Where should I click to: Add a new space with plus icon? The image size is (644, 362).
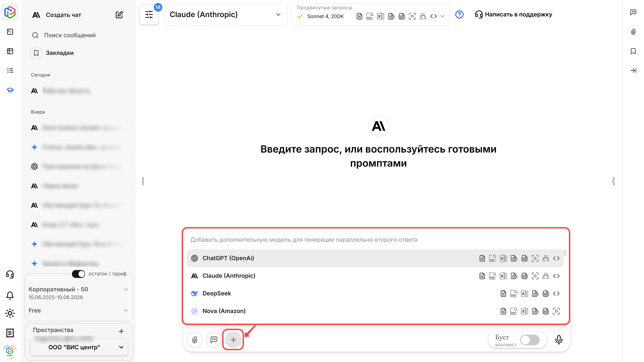[x=121, y=331]
